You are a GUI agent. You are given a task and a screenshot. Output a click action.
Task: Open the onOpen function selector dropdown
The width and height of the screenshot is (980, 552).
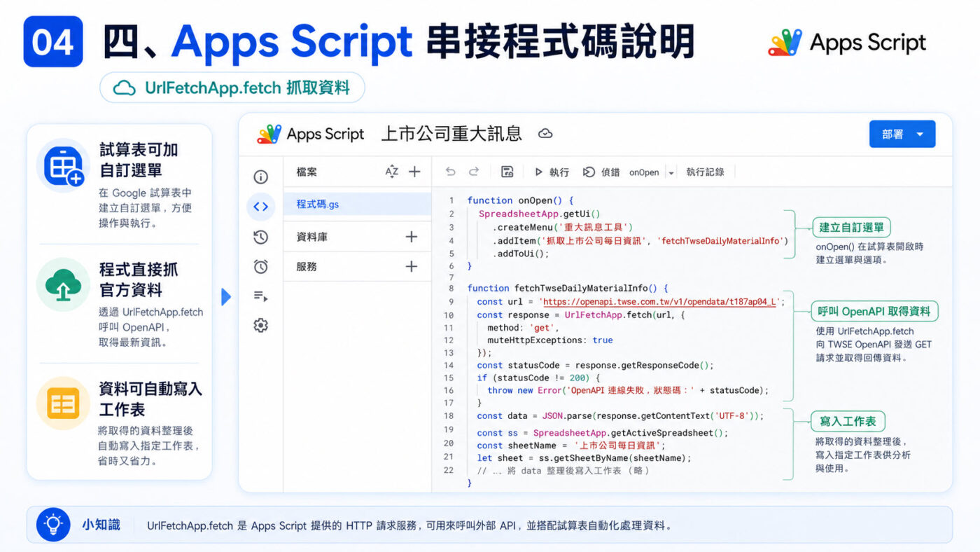coord(652,172)
